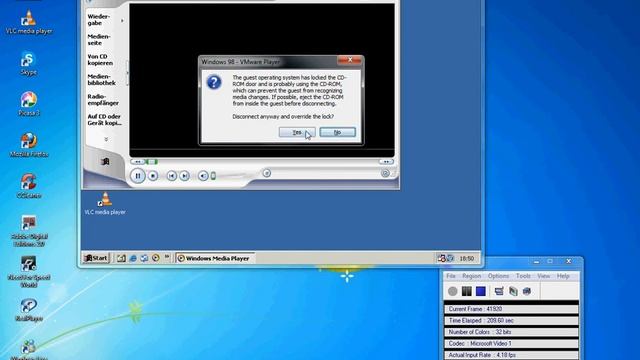Pause playback in Windows Media Player
This screenshot has width=640, height=360.
click(x=138, y=176)
